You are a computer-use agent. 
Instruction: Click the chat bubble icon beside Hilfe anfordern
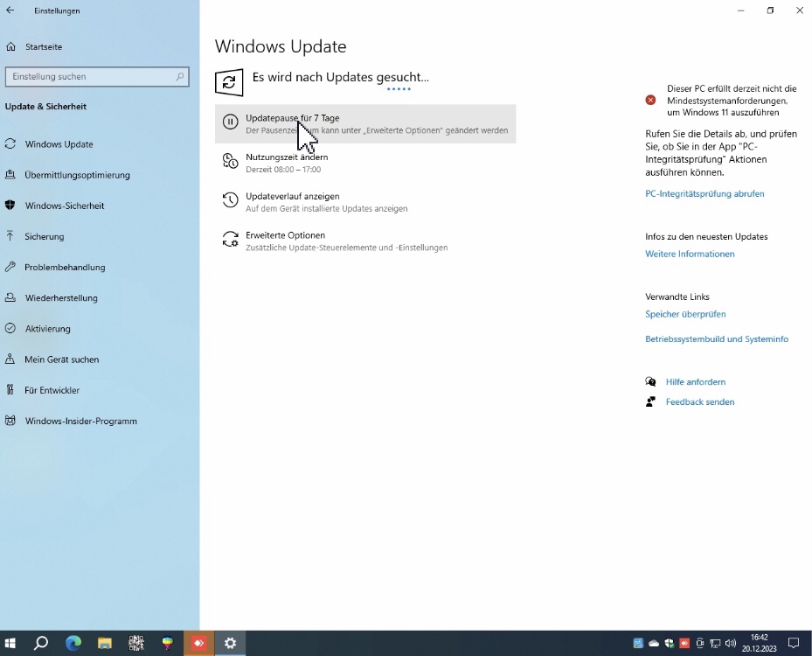pyautogui.click(x=650, y=382)
